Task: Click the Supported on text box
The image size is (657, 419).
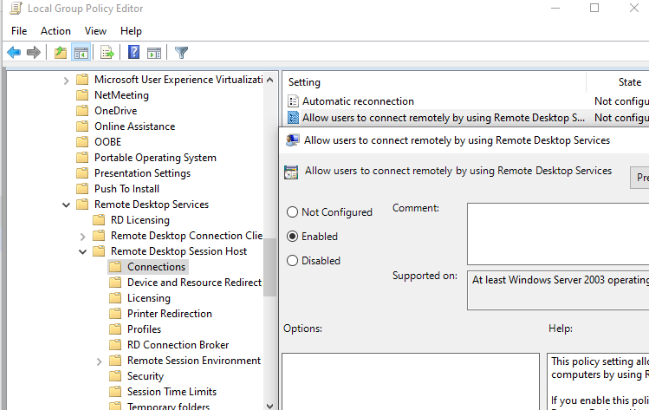Action: coord(559,290)
